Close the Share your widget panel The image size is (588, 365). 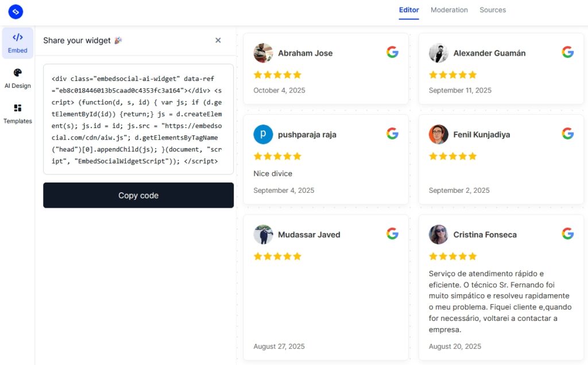pos(218,40)
